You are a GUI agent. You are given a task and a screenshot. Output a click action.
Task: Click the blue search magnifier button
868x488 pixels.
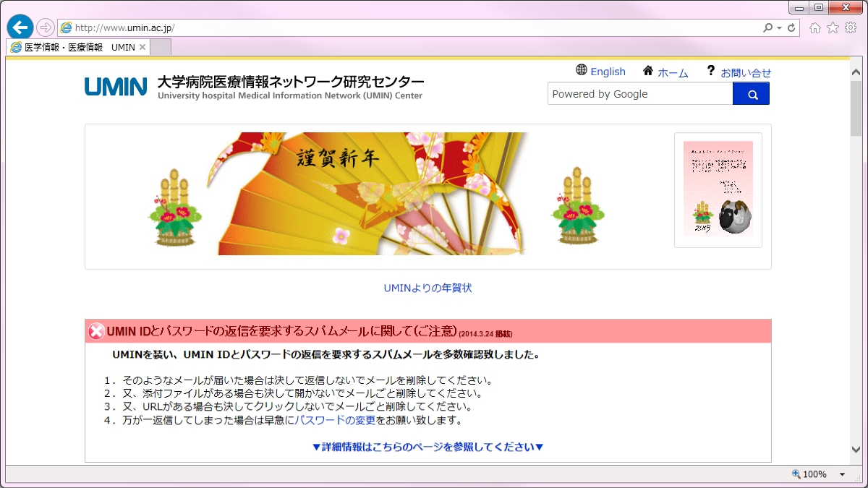(752, 94)
